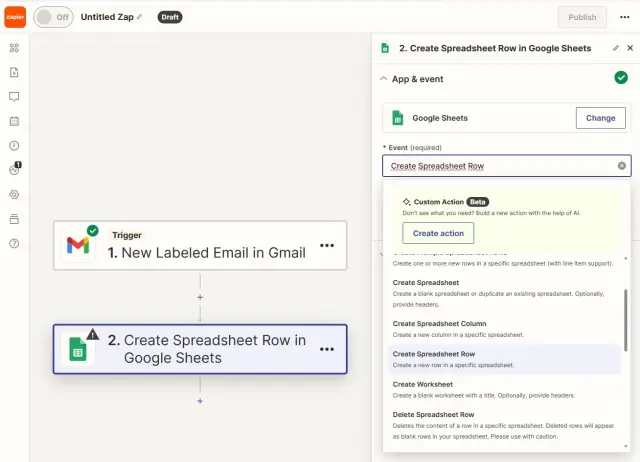Open the help question mark icon in sidebar
This screenshot has height=462, width=640.
[14, 243]
